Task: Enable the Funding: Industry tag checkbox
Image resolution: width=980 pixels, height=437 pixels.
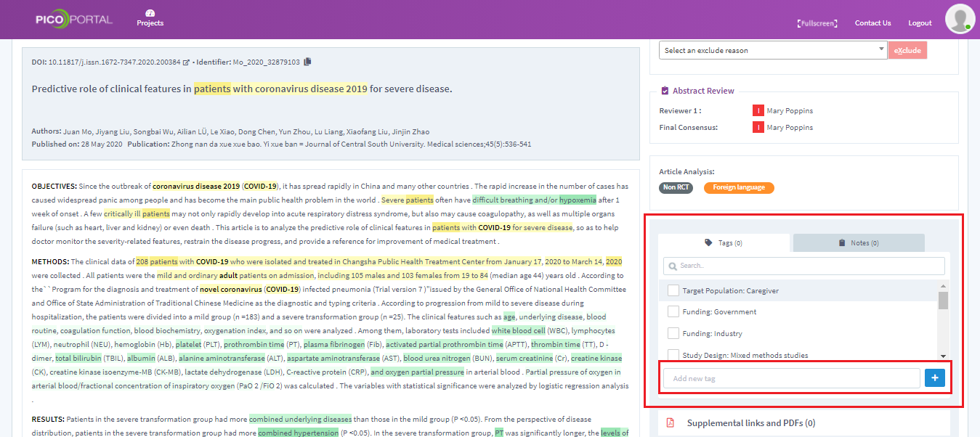Action: (x=673, y=334)
